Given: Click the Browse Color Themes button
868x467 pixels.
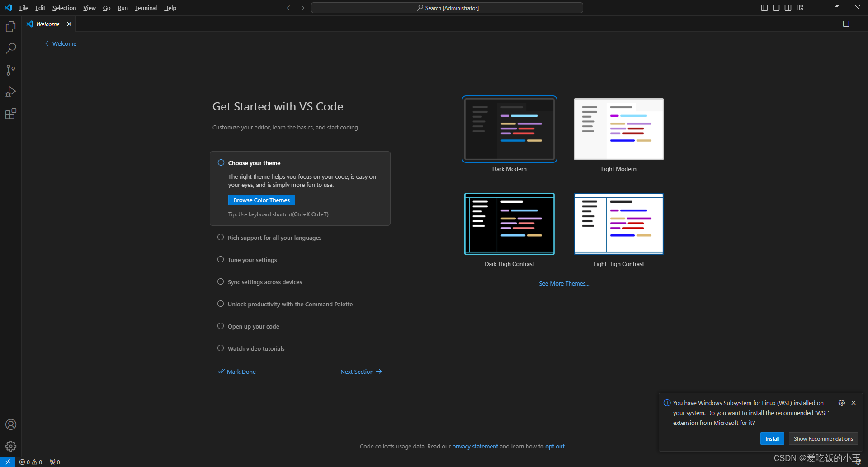Looking at the screenshot, I should click(x=262, y=200).
